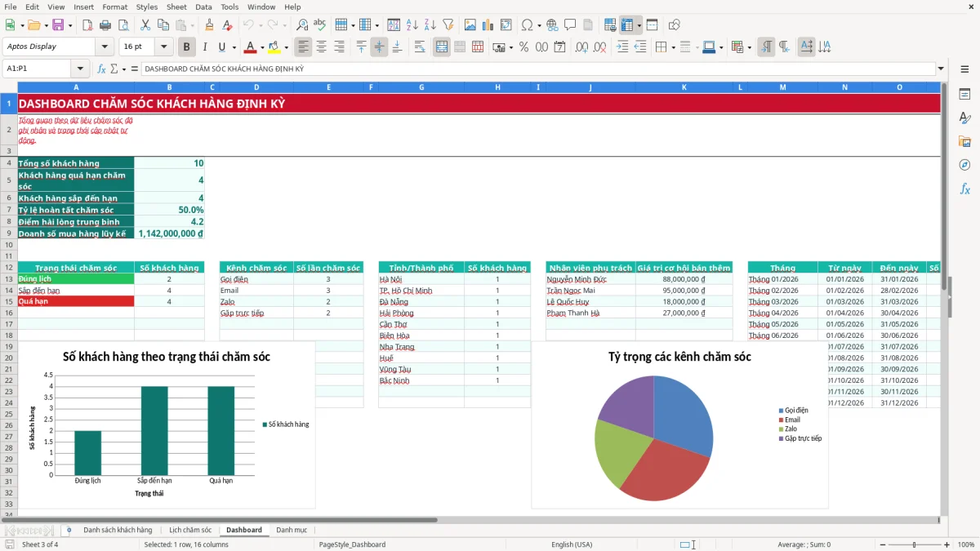980x551 pixels.
Task: Expand the formula bar
Action: point(941,69)
